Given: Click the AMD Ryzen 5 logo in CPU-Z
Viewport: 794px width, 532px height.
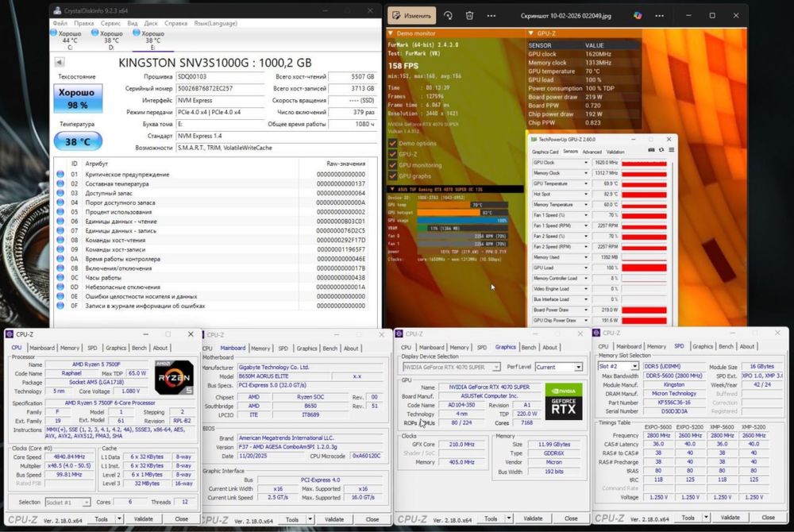Looking at the screenshot, I should (174, 378).
